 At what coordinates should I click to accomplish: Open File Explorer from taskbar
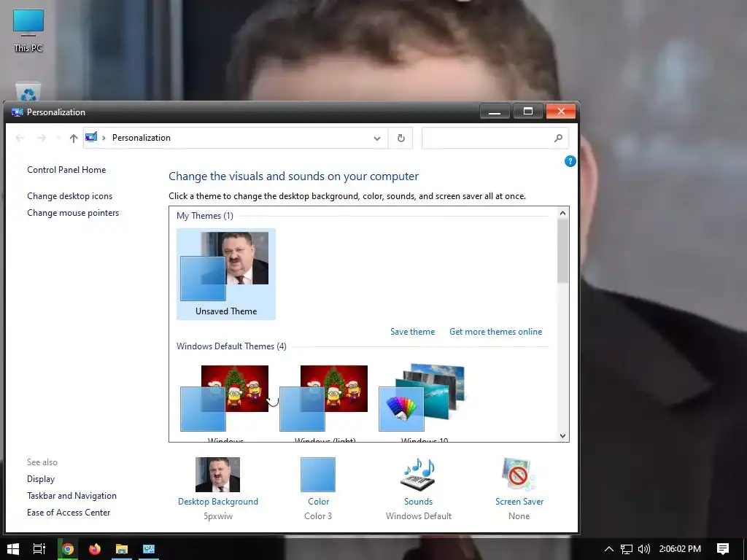tap(122, 549)
